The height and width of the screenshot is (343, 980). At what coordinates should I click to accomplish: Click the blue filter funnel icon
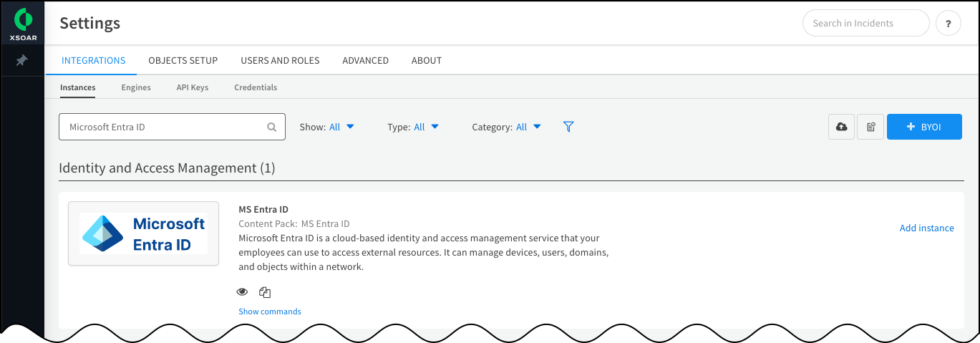point(568,127)
